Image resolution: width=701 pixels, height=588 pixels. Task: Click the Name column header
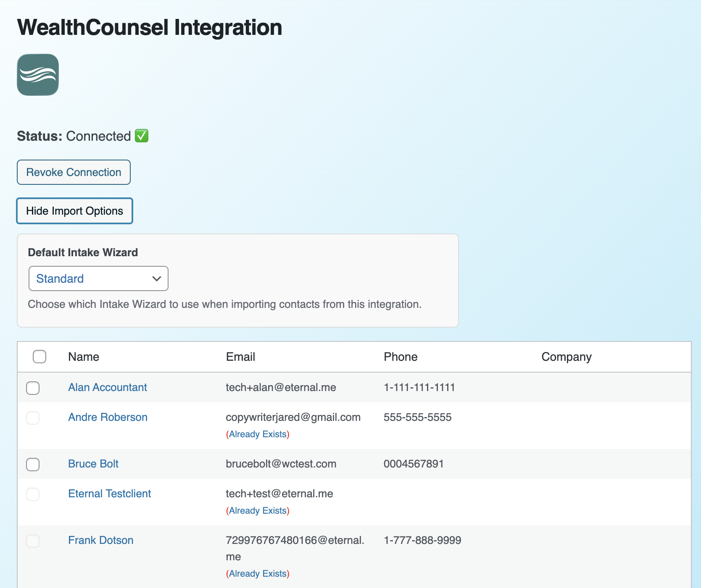click(x=84, y=357)
